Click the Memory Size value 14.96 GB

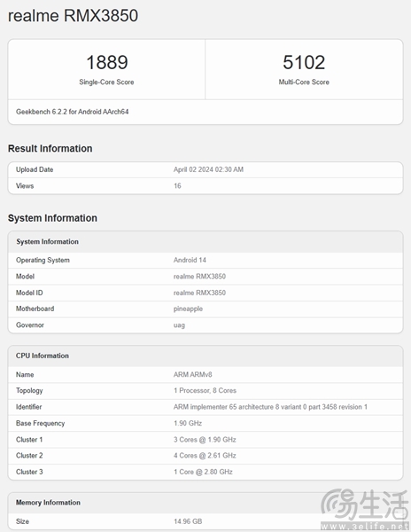pyautogui.click(x=188, y=521)
